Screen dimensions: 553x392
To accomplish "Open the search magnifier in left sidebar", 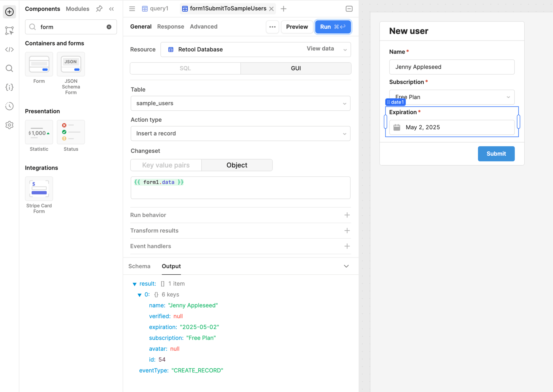I will (10, 68).
